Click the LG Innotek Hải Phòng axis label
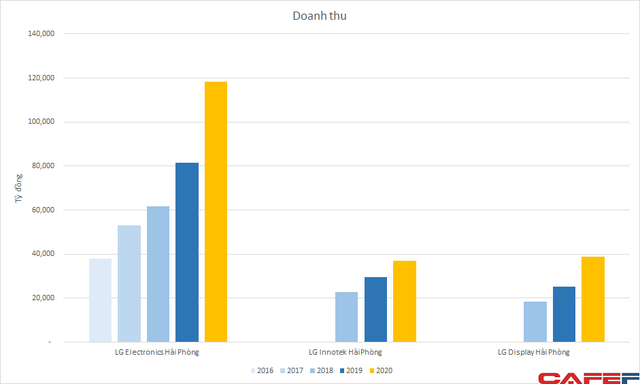 [345, 352]
